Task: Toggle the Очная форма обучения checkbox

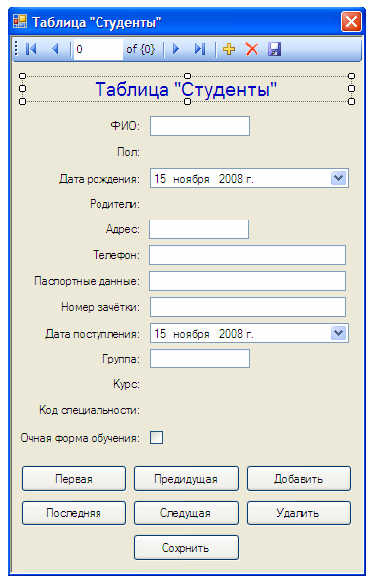Action: pos(156,438)
